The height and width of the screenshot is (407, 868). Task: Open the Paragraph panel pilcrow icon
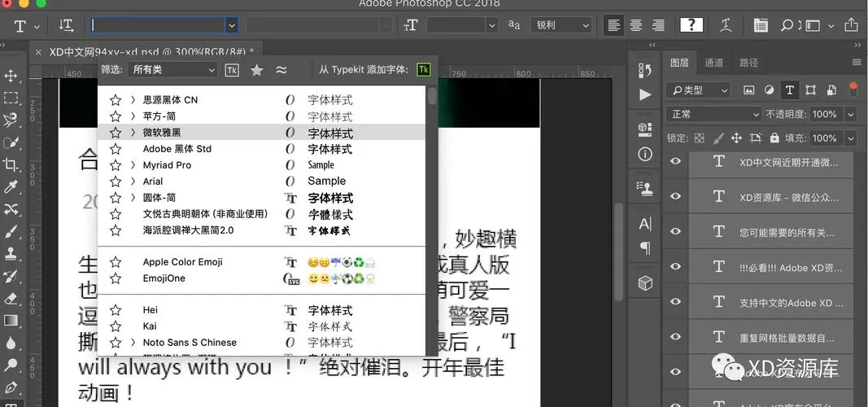click(x=645, y=247)
